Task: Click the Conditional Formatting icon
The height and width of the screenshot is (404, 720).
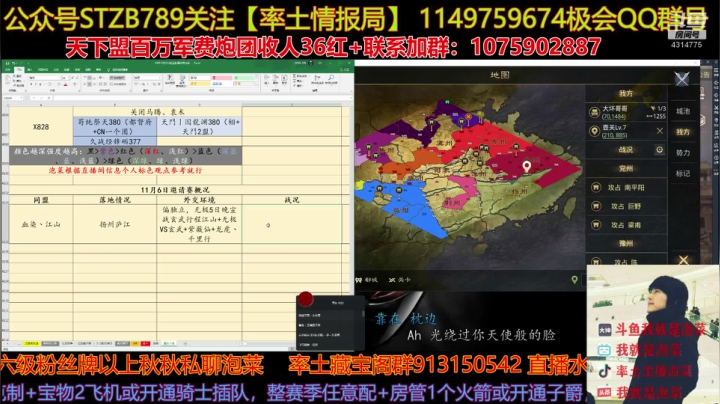Action: 170,80
